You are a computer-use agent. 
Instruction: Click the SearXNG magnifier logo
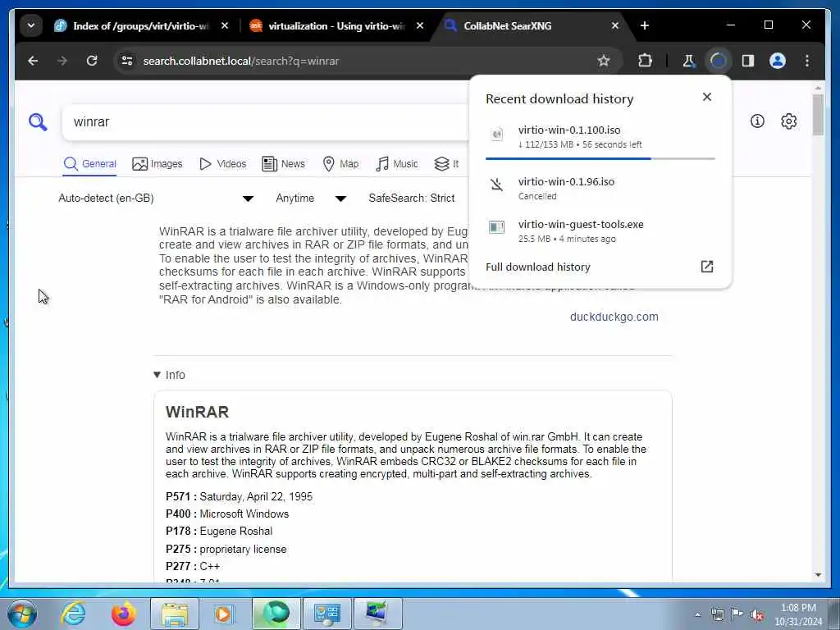(x=38, y=122)
